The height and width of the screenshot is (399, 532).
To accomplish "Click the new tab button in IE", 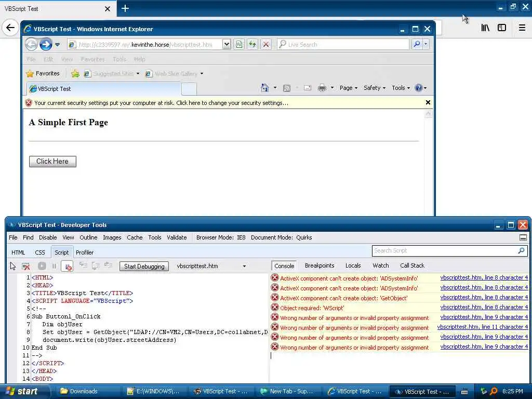I will point(189,89).
